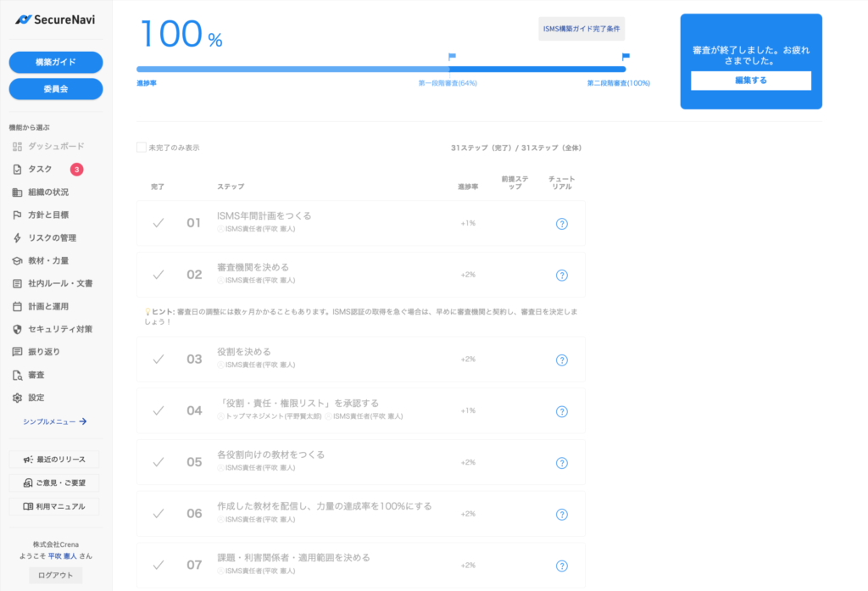
Task: Click the second-stage audit flag at progress end
Action: (626, 58)
